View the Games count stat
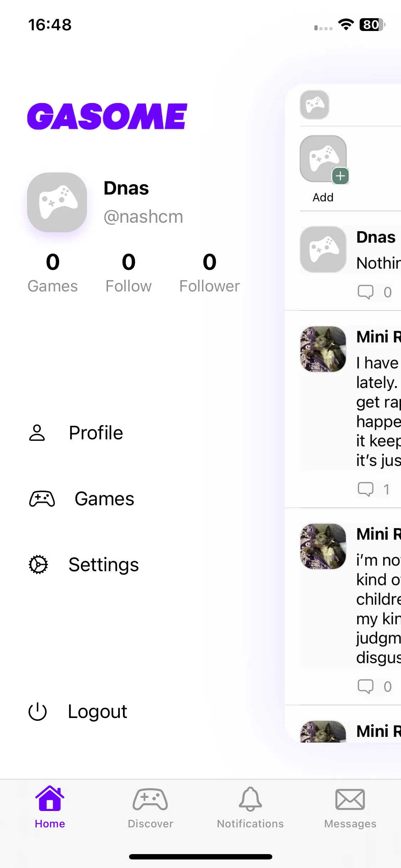 point(53,273)
